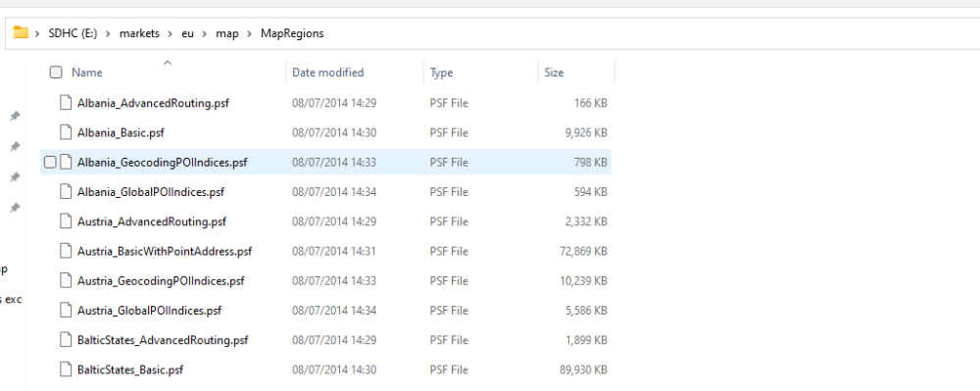Select the Albania_AdvancedRouting.psf file name
This screenshot has height=391, width=980.
pyautogui.click(x=153, y=103)
